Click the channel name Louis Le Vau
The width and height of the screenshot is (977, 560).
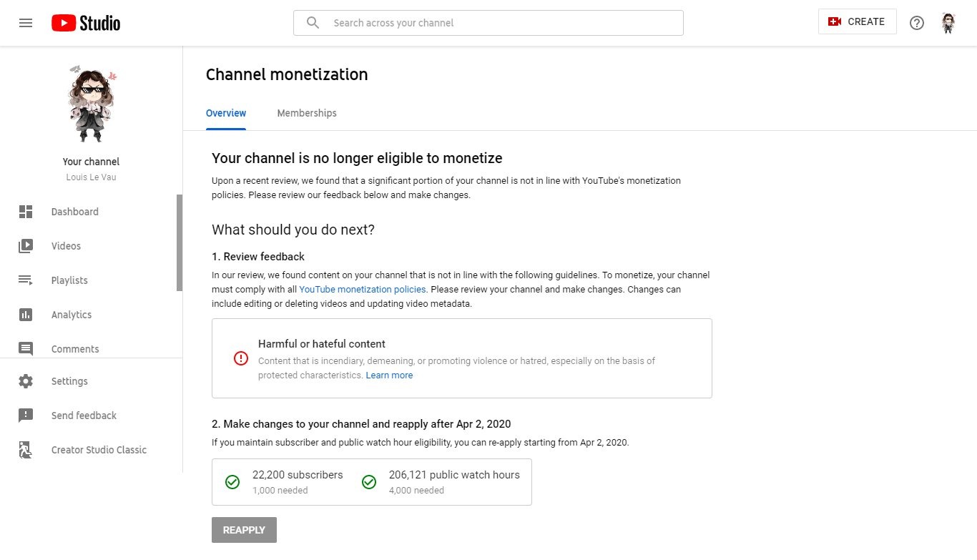click(91, 177)
